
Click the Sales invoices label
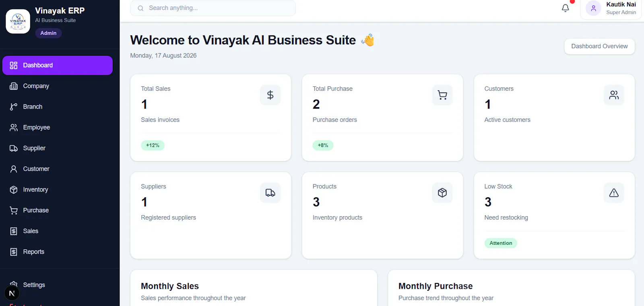160,120
